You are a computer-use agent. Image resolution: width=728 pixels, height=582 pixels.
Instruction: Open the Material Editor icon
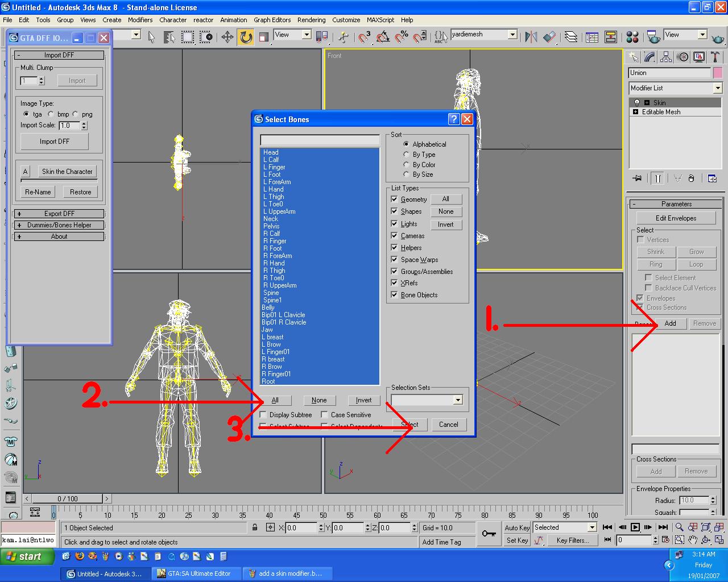pos(632,38)
